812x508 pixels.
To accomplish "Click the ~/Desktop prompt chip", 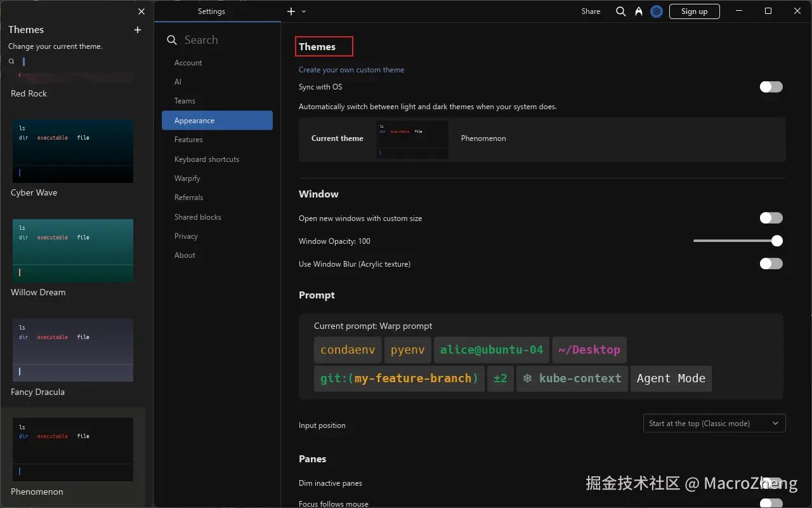I will tap(589, 350).
